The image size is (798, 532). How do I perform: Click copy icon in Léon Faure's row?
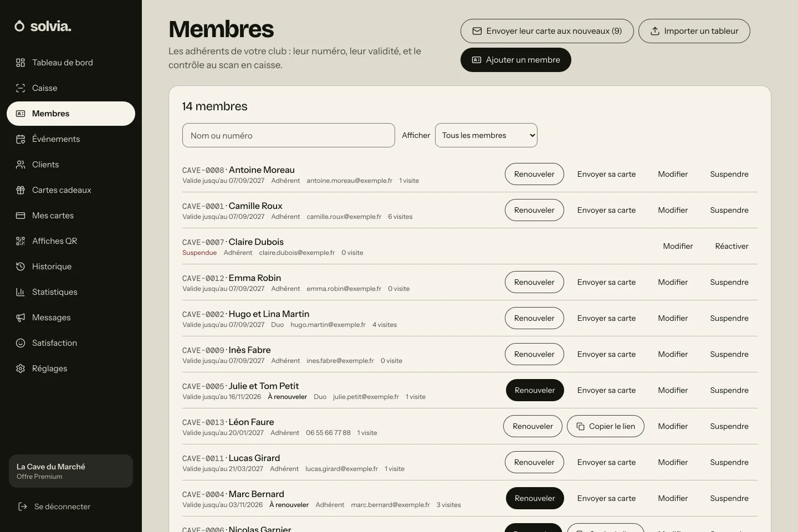pyautogui.click(x=581, y=426)
